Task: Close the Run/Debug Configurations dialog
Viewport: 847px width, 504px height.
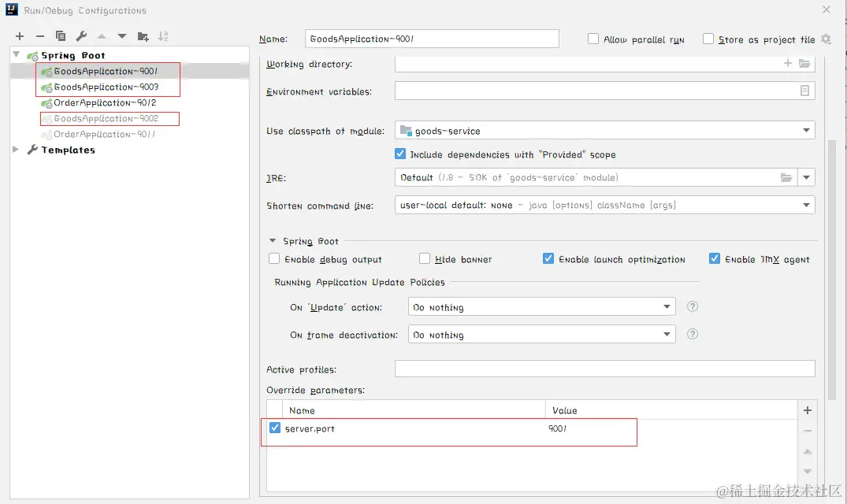Action: pyautogui.click(x=827, y=9)
